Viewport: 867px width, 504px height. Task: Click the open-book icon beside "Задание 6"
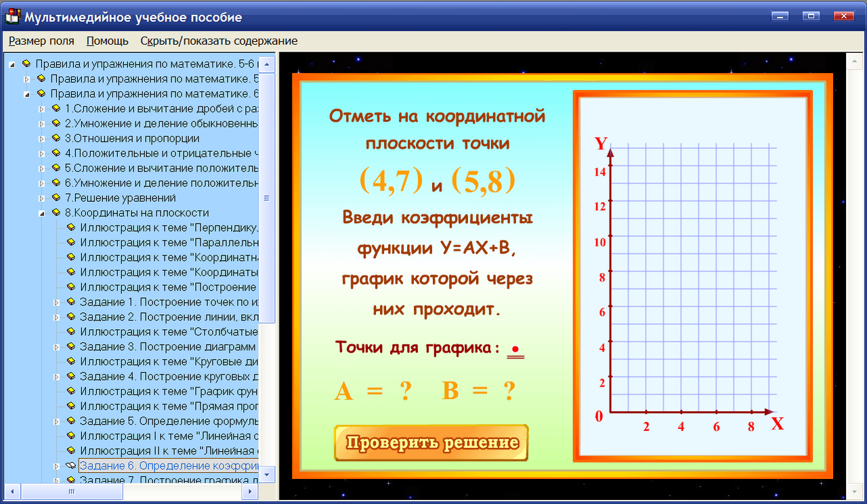(x=70, y=465)
